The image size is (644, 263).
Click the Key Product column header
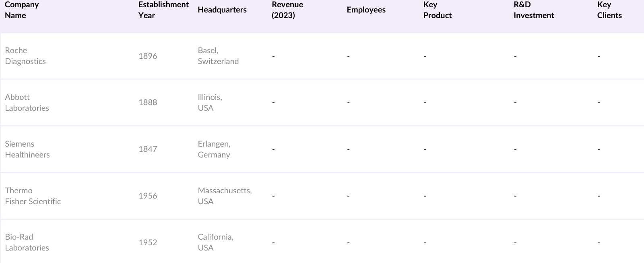(x=438, y=10)
